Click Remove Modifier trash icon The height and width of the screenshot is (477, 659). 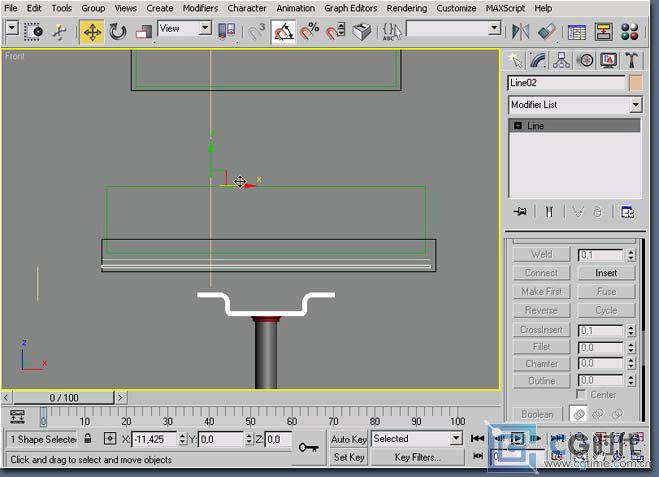[x=598, y=212]
